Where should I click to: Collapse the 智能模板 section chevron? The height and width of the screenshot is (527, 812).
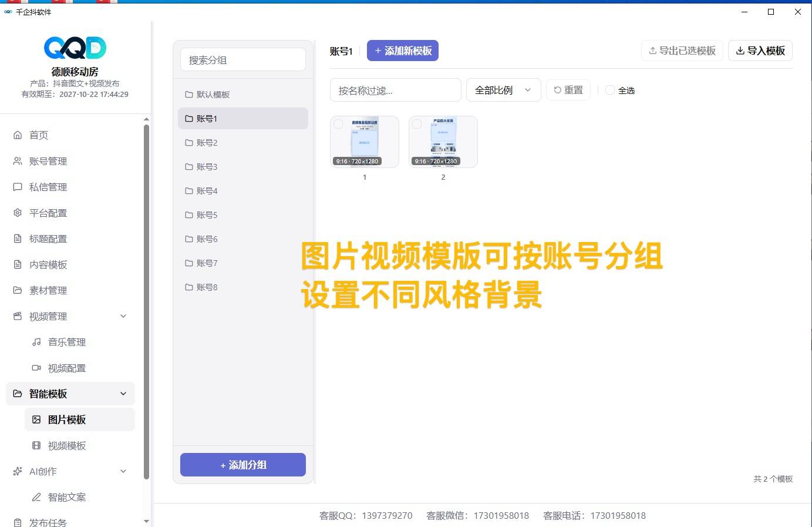click(x=123, y=394)
